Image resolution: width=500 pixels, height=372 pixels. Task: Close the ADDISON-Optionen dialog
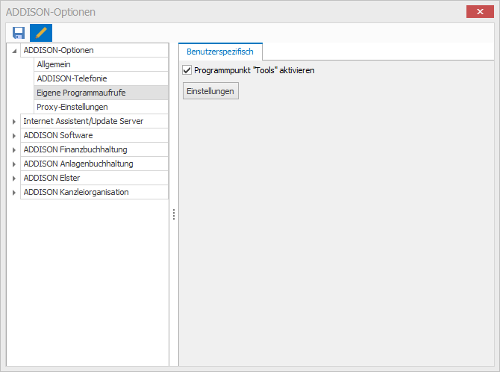click(x=480, y=12)
